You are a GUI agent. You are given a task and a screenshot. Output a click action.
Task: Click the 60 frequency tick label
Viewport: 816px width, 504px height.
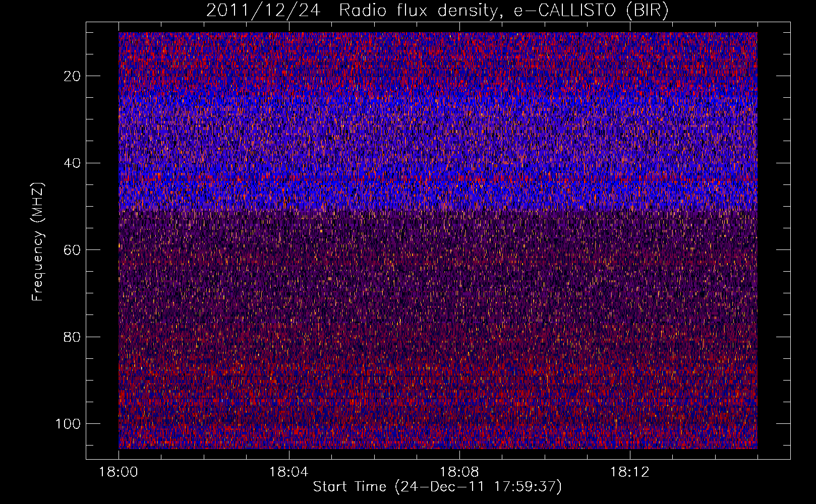pyautogui.click(x=73, y=250)
